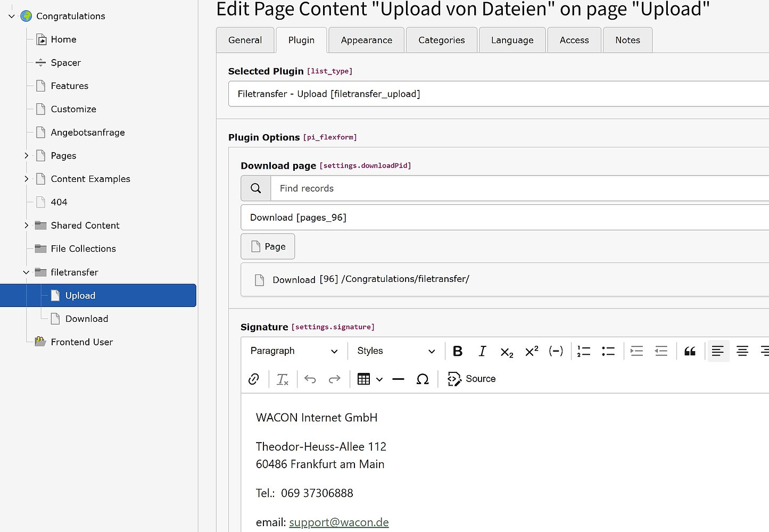The image size is (769, 532).
Task: Insert a numbered list
Action: pos(584,351)
